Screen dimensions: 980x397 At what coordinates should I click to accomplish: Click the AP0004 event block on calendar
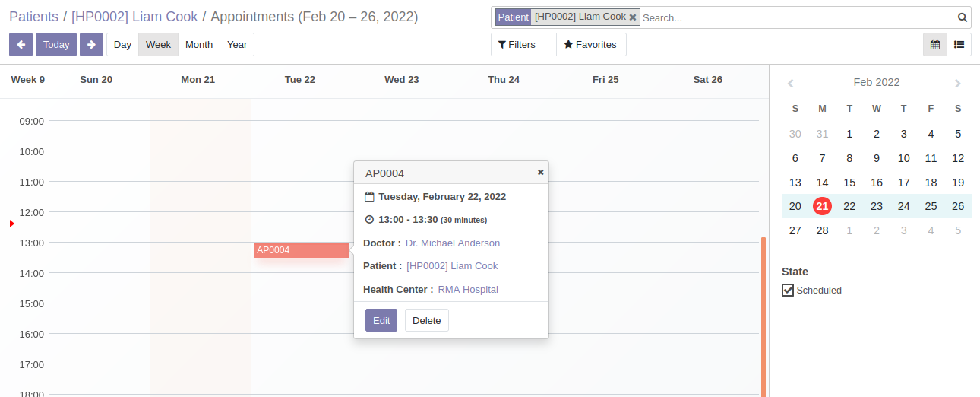click(301, 250)
